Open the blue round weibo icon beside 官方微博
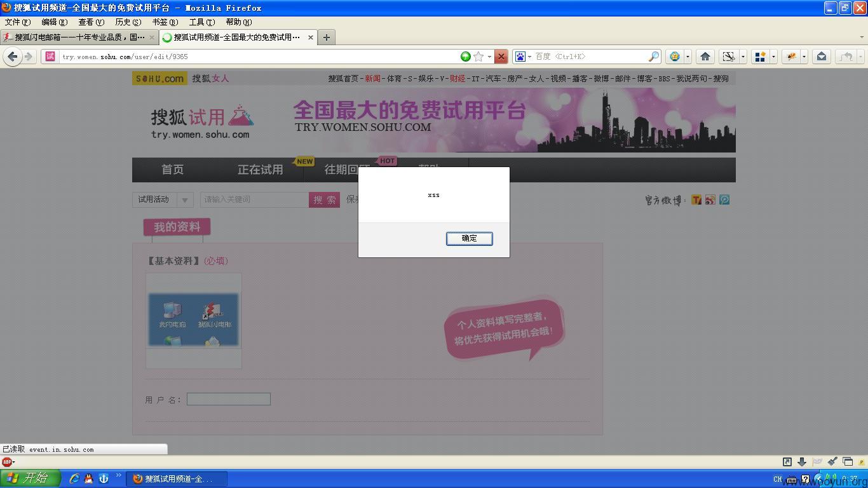868x488 pixels. (x=724, y=200)
